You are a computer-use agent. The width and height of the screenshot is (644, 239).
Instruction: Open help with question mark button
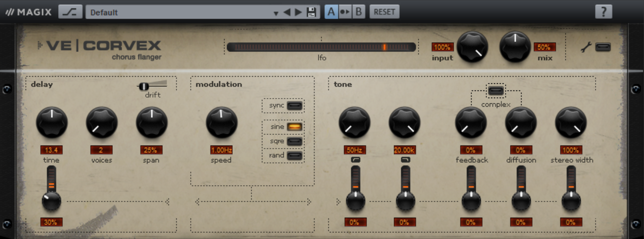coord(604,12)
